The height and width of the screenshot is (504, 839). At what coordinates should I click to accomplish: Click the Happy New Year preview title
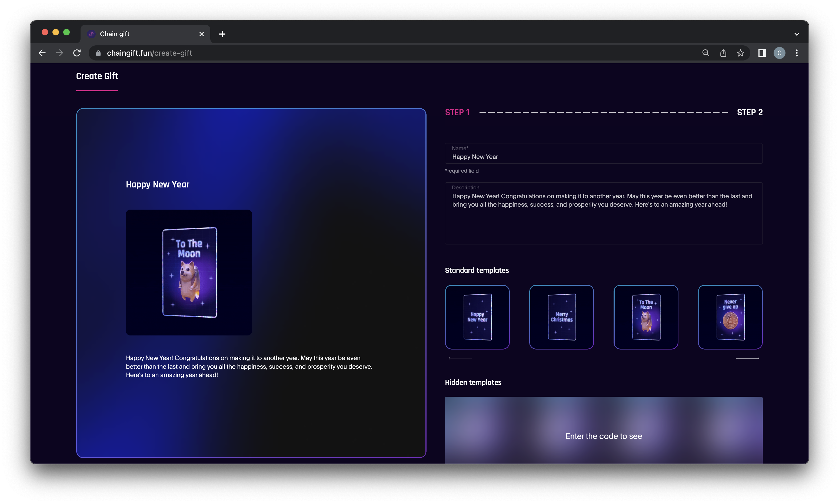tap(158, 184)
